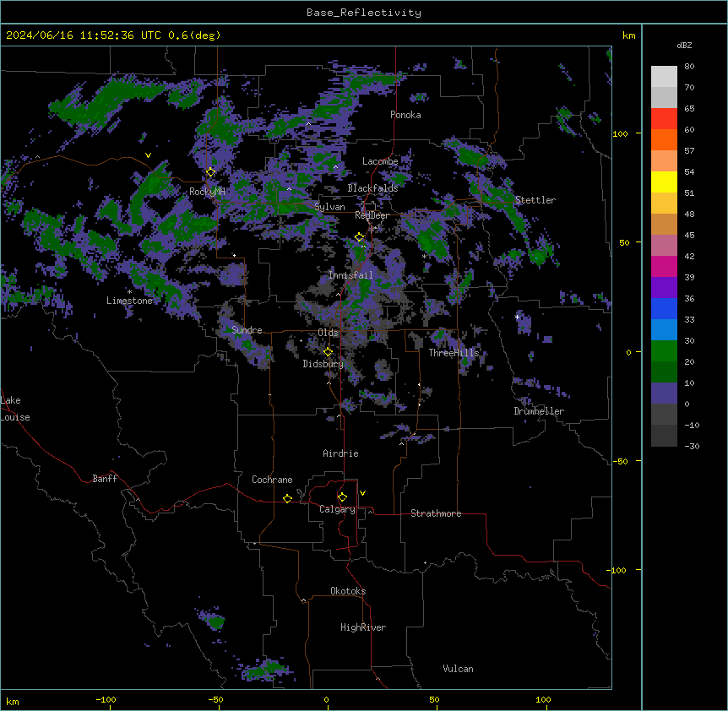Click the Calgary city label

337,509
